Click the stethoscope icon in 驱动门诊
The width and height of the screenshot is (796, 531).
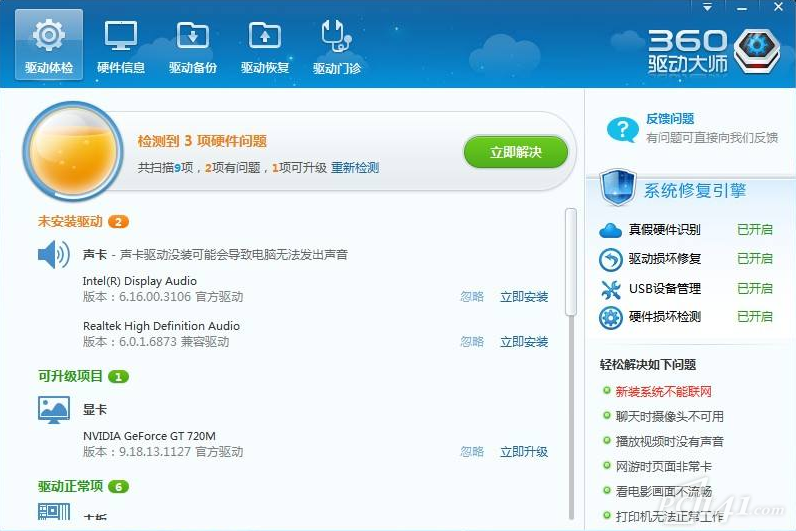(337, 35)
